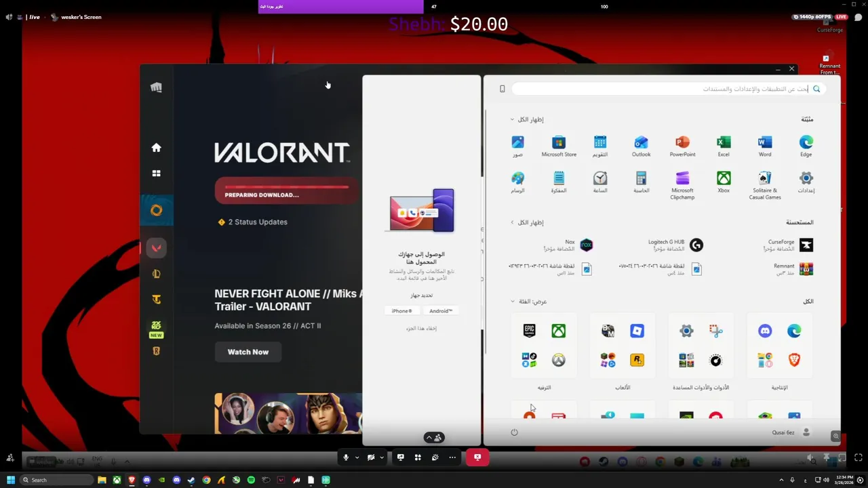Open the pinned Calendar app
868x488 pixels.
click(x=600, y=146)
